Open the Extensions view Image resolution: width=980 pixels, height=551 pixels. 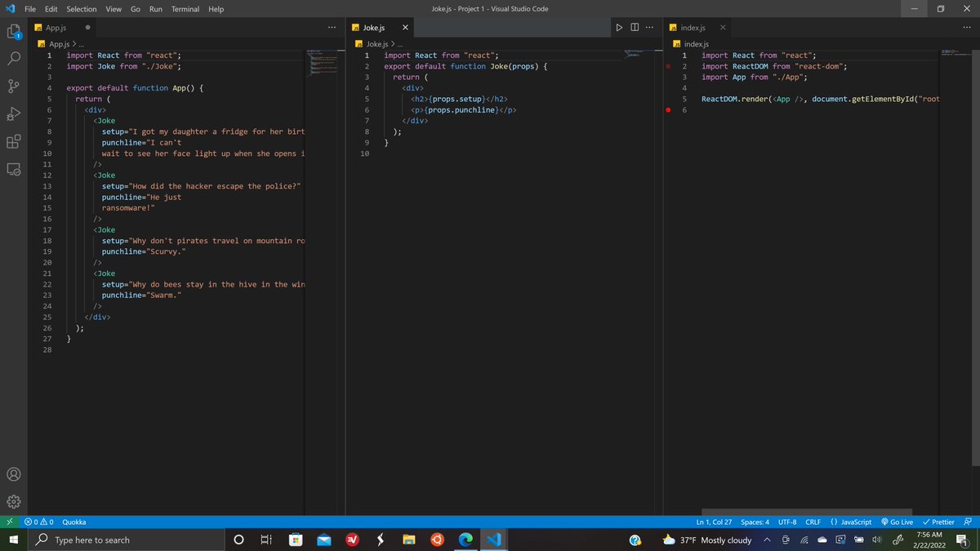click(x=14, y=141)
